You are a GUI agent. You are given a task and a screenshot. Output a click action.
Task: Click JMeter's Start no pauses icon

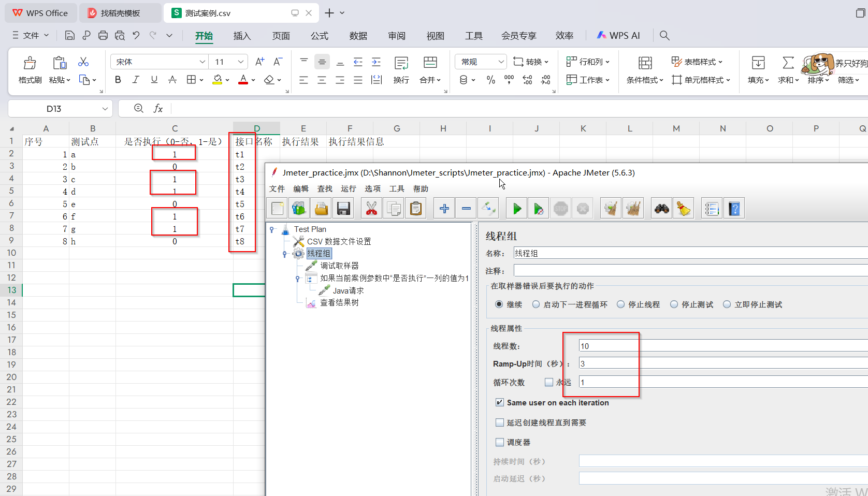539,209
